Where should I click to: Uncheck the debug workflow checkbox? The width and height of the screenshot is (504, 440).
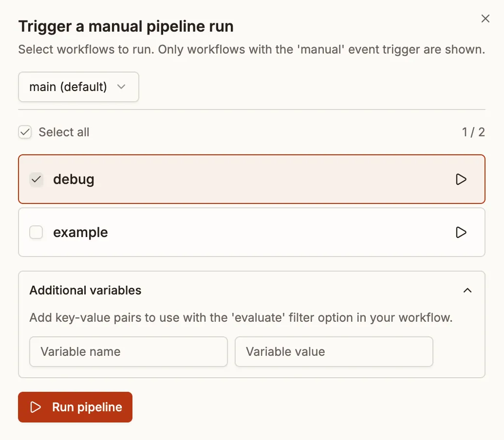(36, 179)
